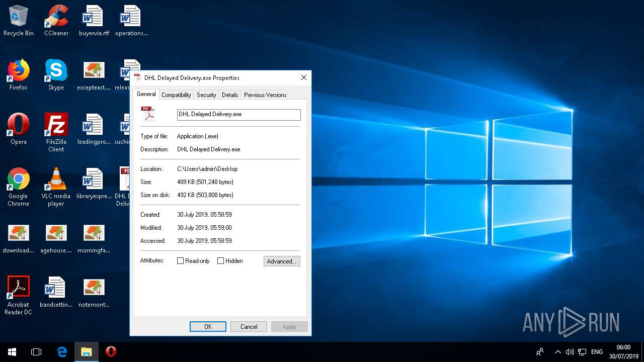This screenshot has width=644, height=362.
Task: Select the leadingpro... Word document icon
Action: [x=94, y=129]
